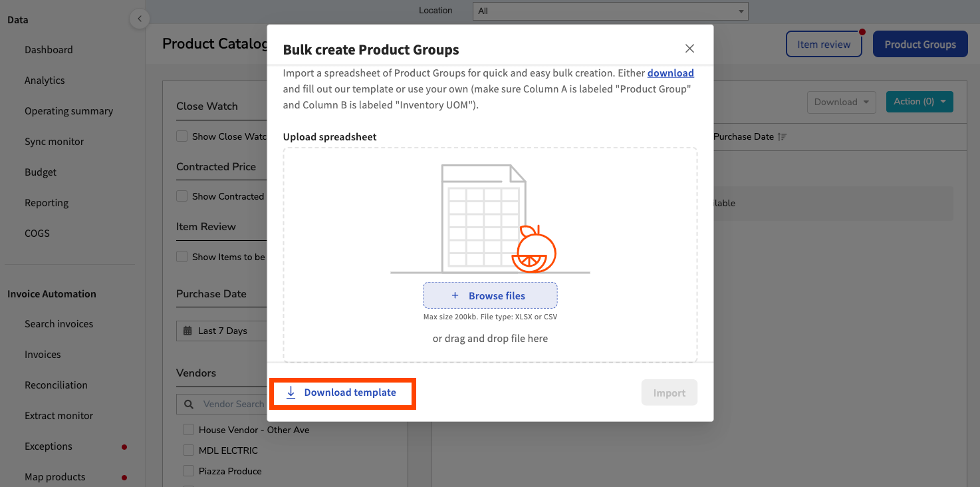Click the magnifier icon in Vendor Search
The height and width of the screenshot is (487, 980).
pos(189,403)
